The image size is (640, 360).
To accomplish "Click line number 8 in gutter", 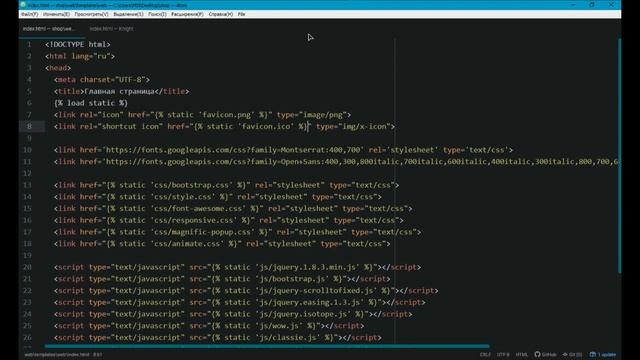I will [x=29, y=126].
